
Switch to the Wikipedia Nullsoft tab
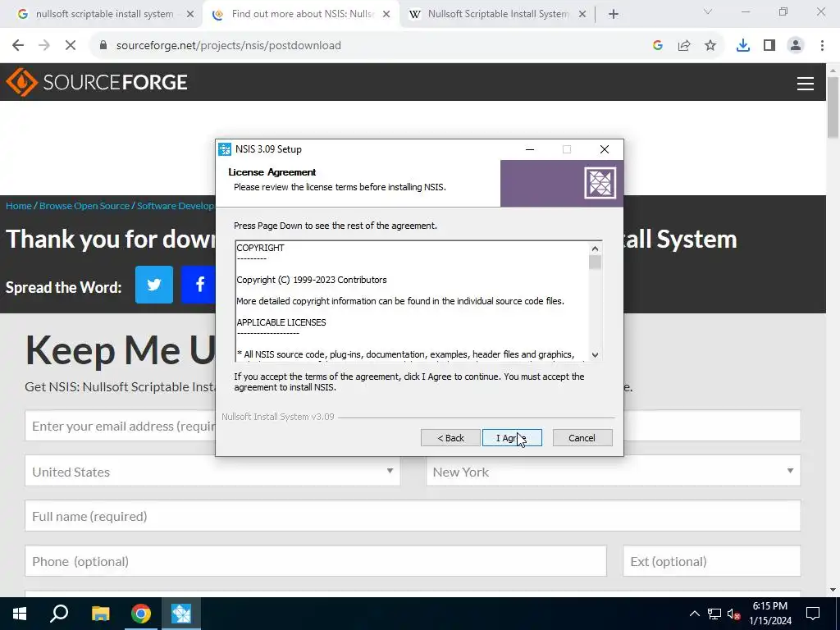click(x=498, y=15)
